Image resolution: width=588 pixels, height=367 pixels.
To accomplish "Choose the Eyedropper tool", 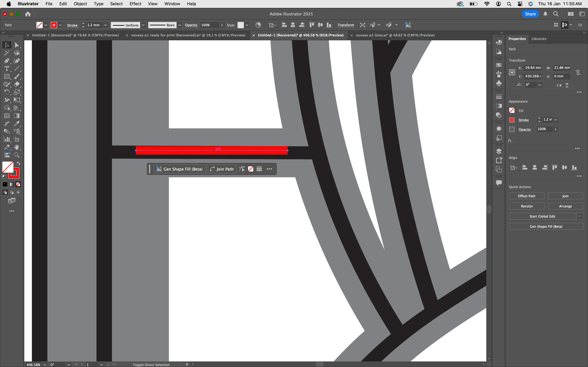I will pyautogui.click(x=17, y=124).
